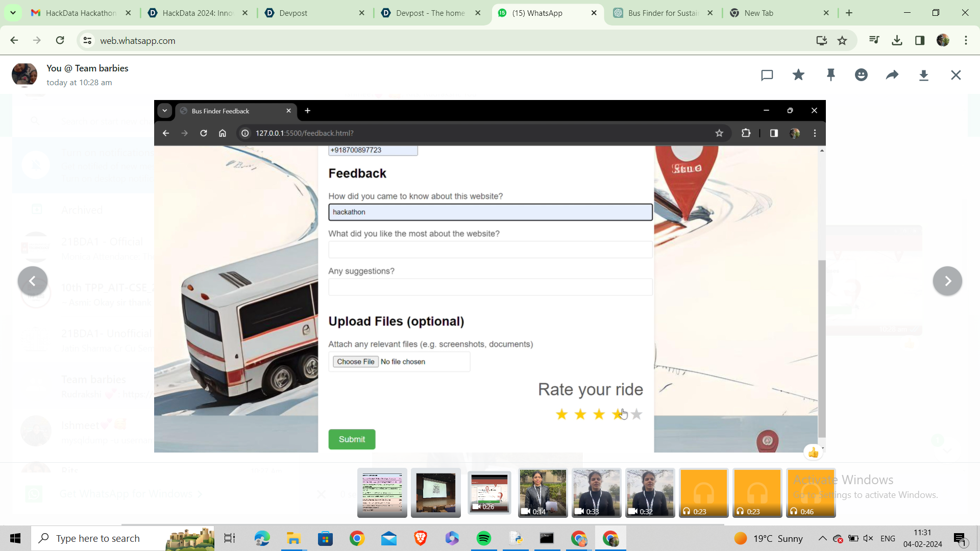Go to the next media item

pos(947,281)
